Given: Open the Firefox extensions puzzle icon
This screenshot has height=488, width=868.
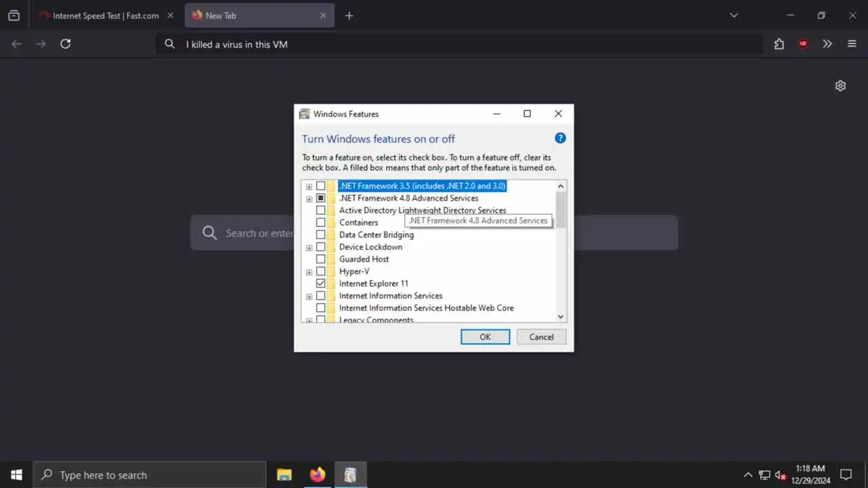Looking at the screenshot, I should [x=779, y=44].
